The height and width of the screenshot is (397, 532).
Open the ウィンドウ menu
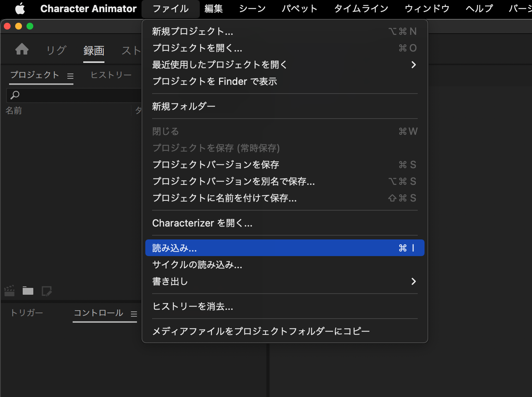[427, 8]
